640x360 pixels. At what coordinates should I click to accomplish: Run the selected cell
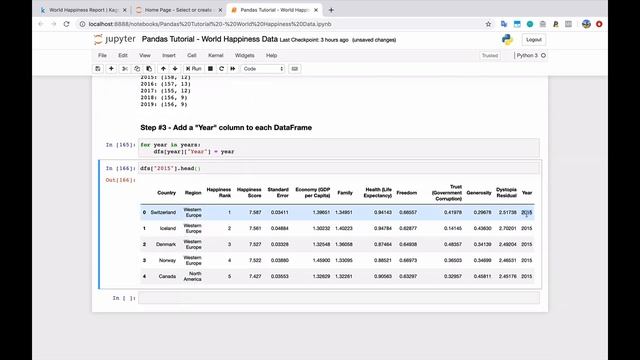click(193, 69)
